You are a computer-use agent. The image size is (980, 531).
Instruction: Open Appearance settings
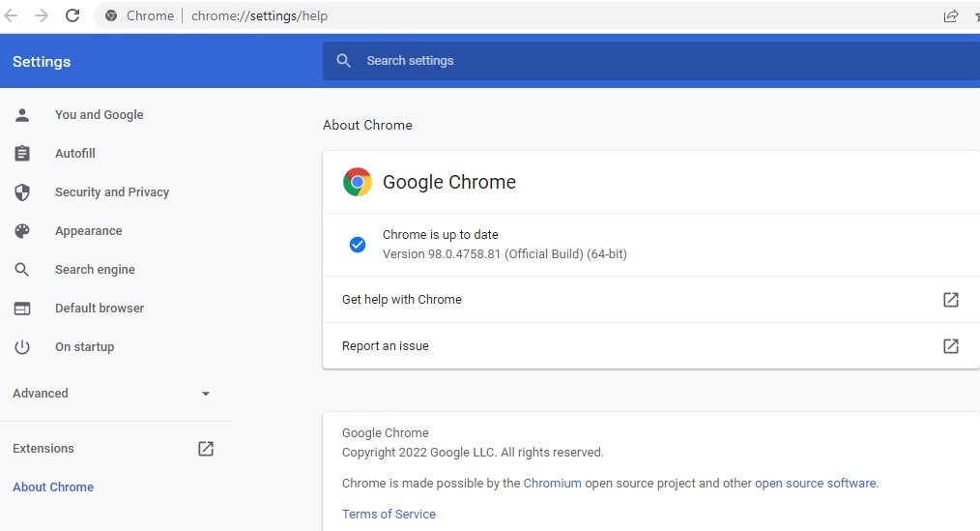pyautogui.click(x=89, y=231)
